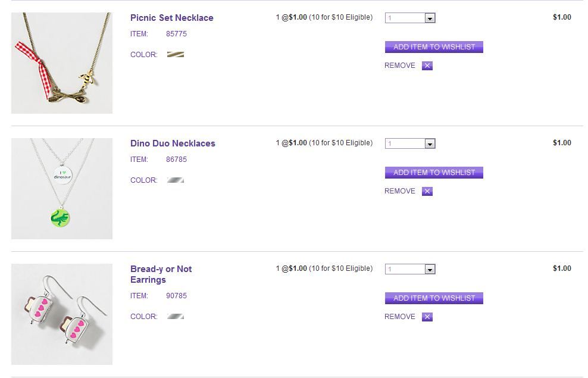This screenshot has width=588, height=378.
Task: Select the silver swatch for Dino Duo Necklaces
Action: coord(176,180)
